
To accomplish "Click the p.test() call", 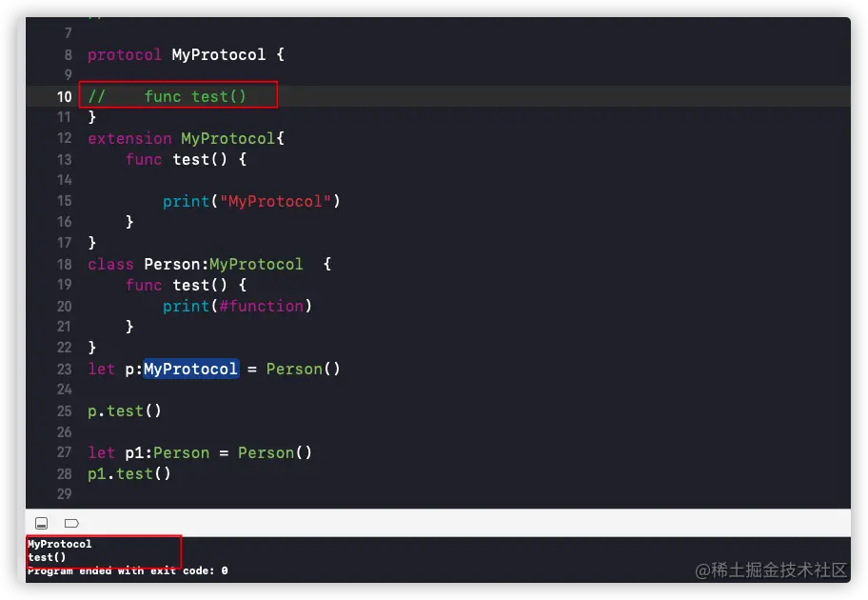I will click(125, 410).
